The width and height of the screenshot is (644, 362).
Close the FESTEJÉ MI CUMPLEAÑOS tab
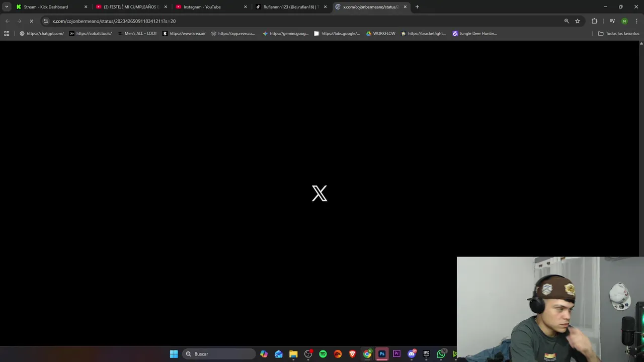tap(166, 7)
